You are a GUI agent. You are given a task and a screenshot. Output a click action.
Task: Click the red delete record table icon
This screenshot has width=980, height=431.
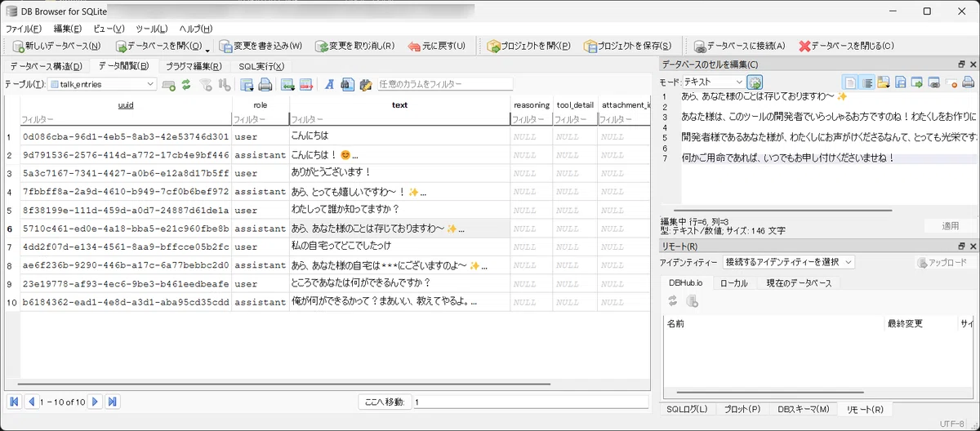tap(305, 84)
